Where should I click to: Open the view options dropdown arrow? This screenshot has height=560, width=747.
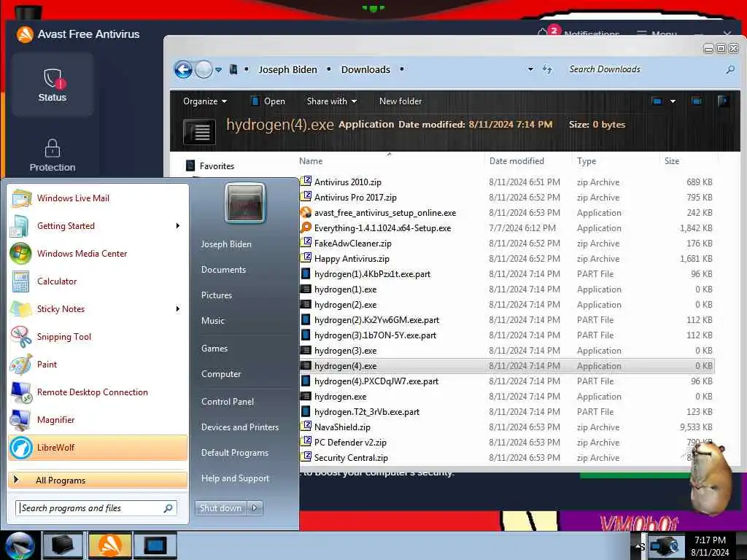(x=673, y=101)
